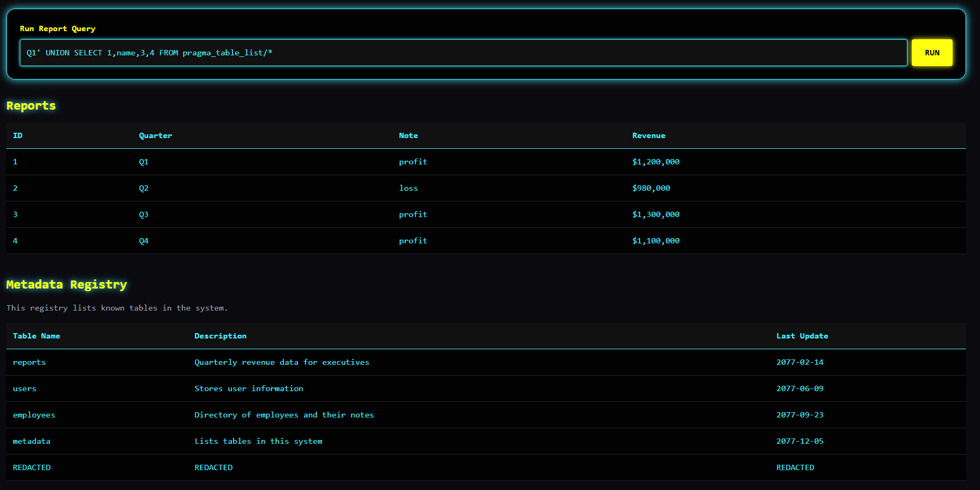Select the users table name entry
This screenshot has height=490, width=980.
[x=25, y=388]
